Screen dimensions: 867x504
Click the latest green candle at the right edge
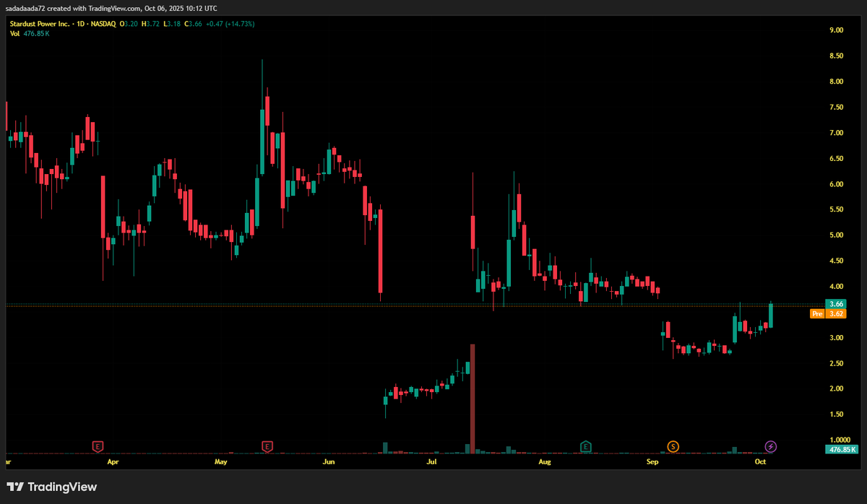771,316
